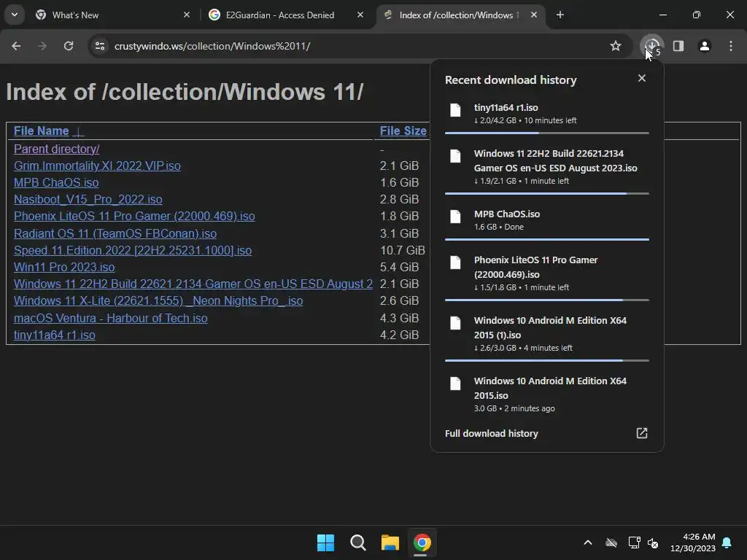Click Windows 11 X-Lite Neon Nights Pro link
The height and width of the screenshot is (560, 747).
pyautogui.click(x=158, y=301)
